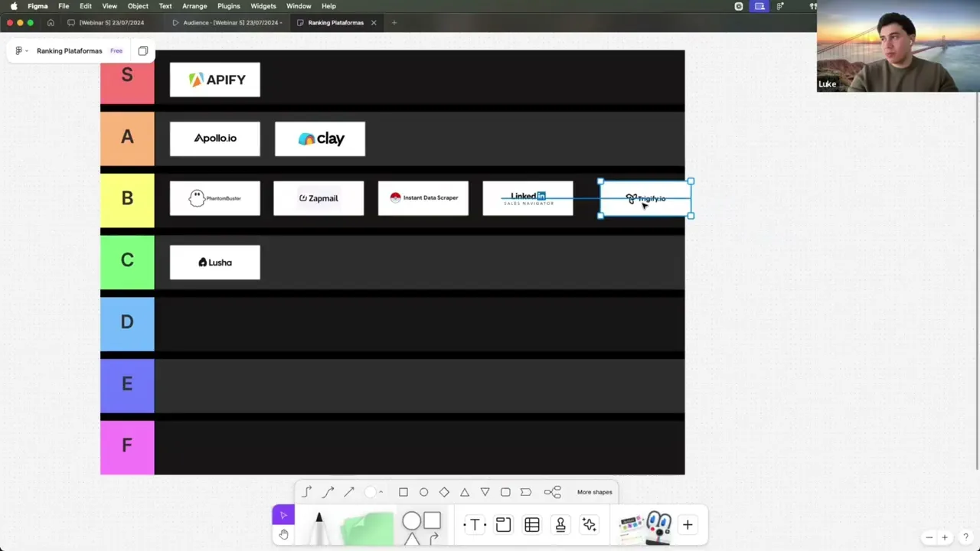Viewport: 980px width, 551px height.
Task: Choose the square shape
Action: pos(403,492)
